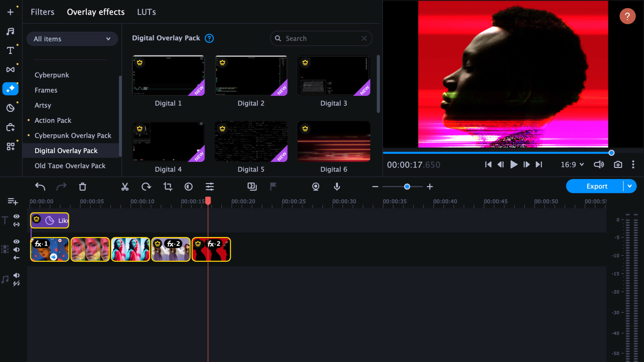Screen dimensions: 644x362
Task: Click the voiceover/microphone recording icon
Action: click(337, 186)
